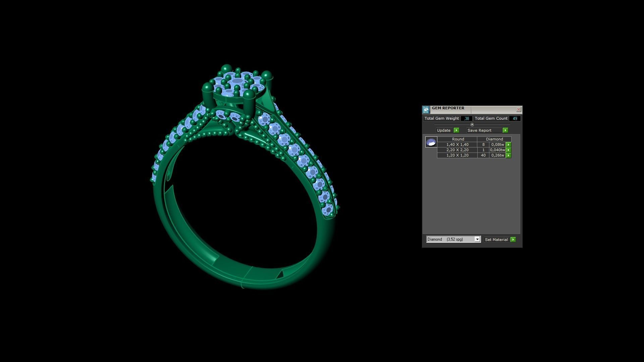Click the Update button label

tap(444, 130)
